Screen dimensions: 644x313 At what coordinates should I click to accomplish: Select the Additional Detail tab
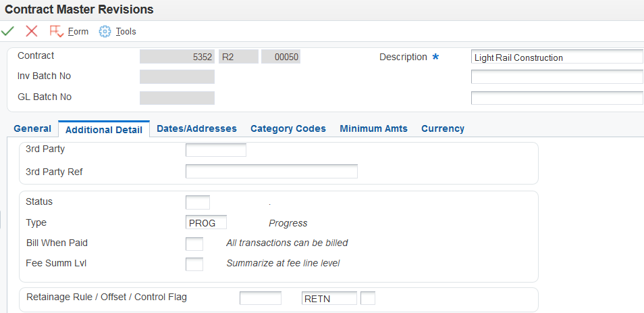[104, 130]
